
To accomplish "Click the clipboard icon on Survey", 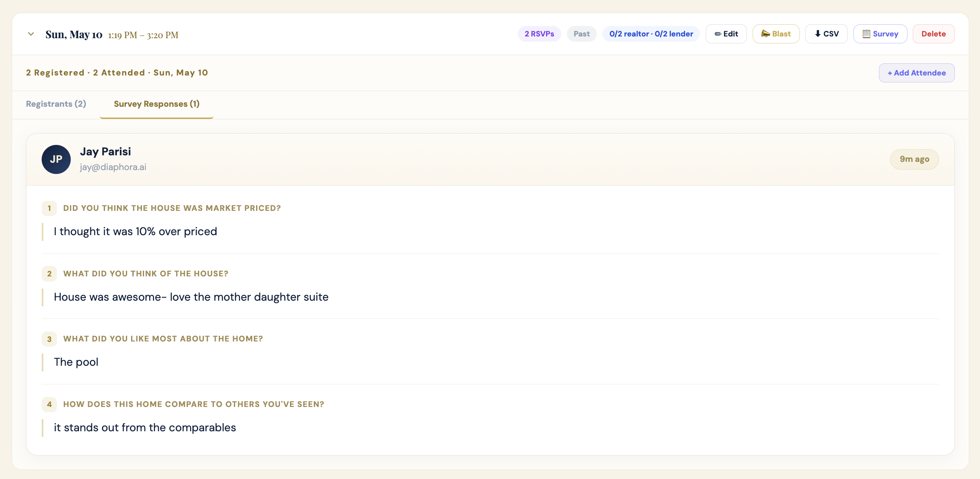I will coord(866,34).
